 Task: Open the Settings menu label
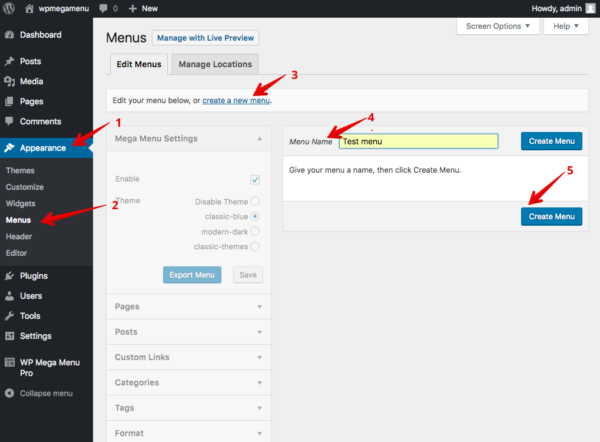point(36,336)
